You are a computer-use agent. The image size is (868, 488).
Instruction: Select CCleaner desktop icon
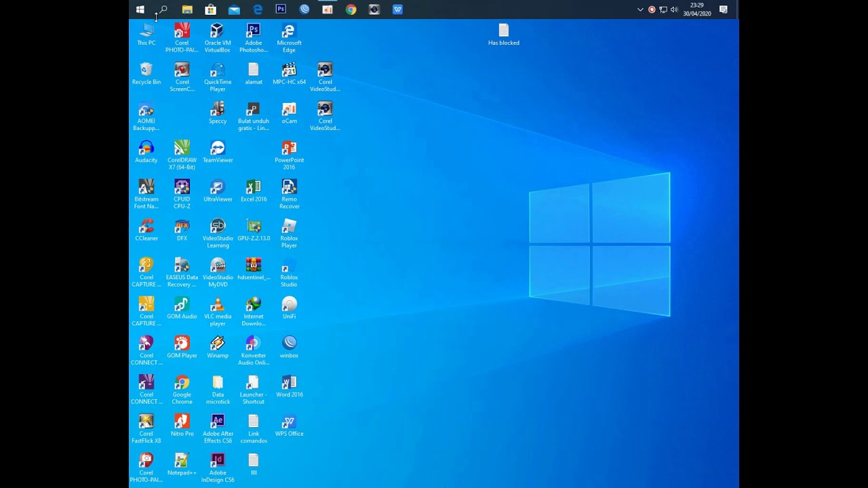tap(146, 230)
